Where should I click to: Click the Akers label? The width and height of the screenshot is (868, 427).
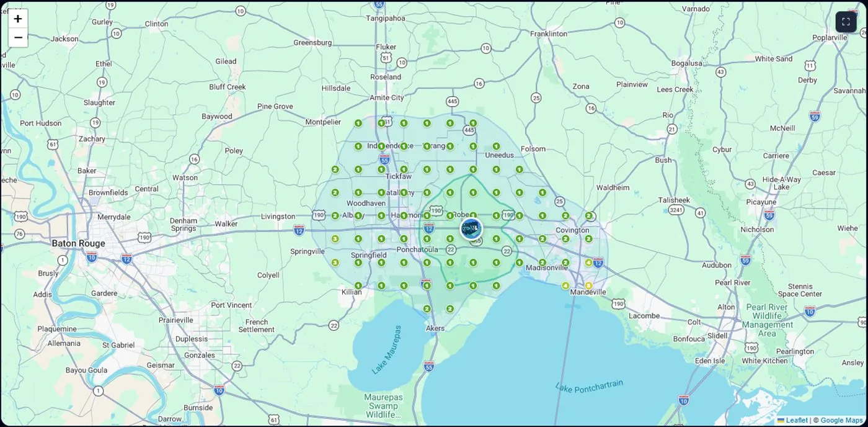[435, 328]
